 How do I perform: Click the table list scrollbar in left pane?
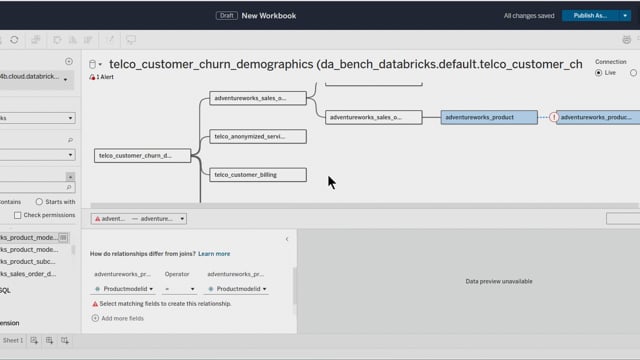click(x=73, y=249)
